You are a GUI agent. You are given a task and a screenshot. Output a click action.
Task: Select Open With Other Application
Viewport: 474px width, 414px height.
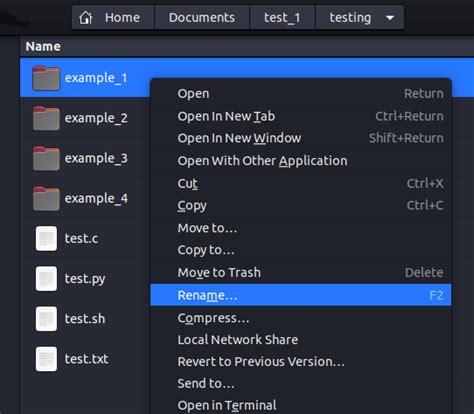[301, 161]
